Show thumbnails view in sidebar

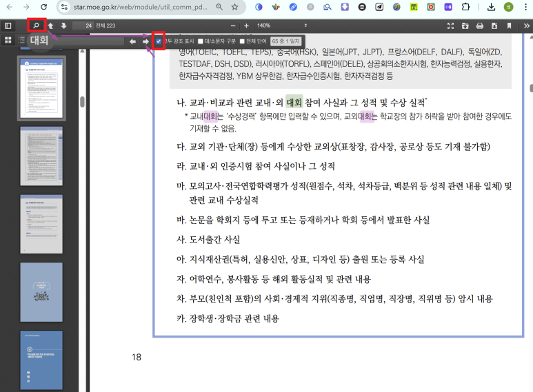[8, 41]
